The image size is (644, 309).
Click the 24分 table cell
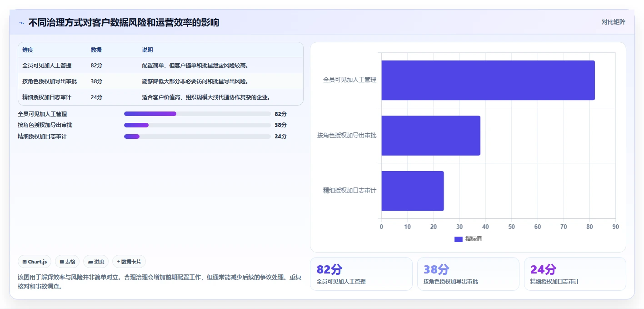(96, 97)
